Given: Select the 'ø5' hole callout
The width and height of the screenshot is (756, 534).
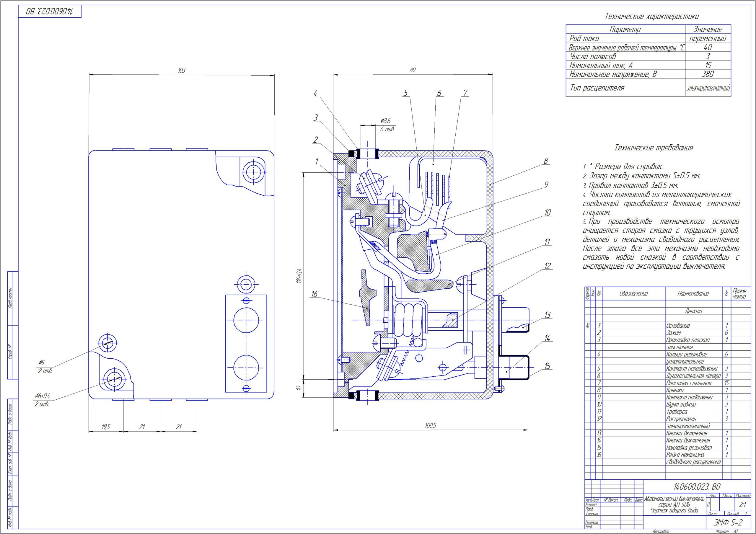Looking at the screenshot, I should (x=41, y=362).
